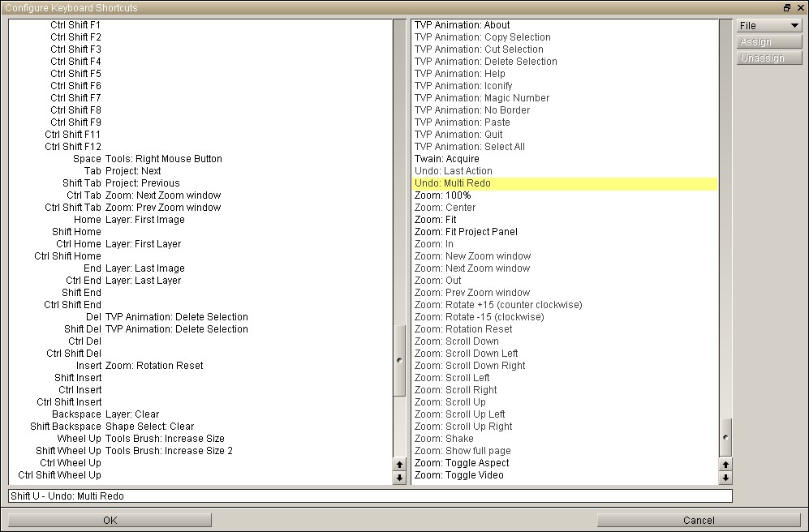Select Insert Zoom: Rotation Reset row
Viewport: 809px width, 532px height.
tap(200, 366)
